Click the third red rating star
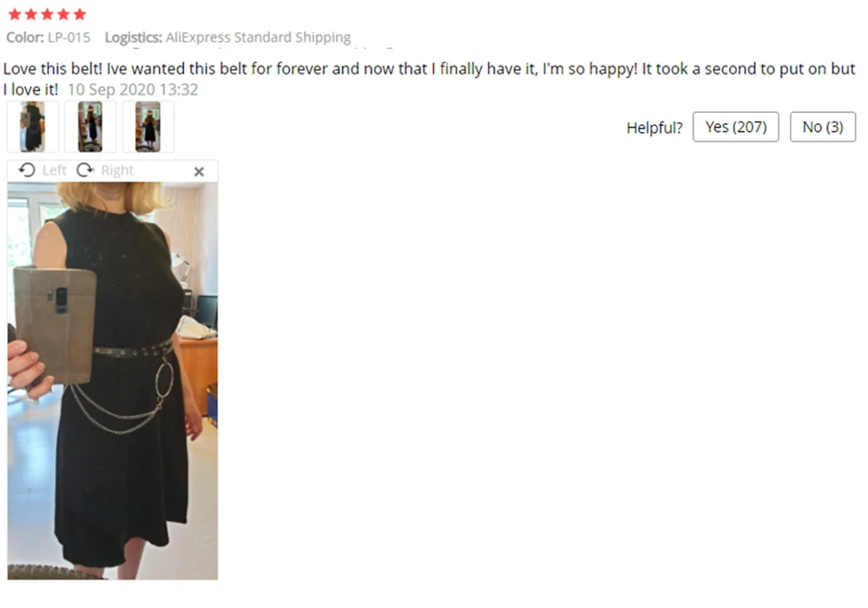 tap(48, 14)
